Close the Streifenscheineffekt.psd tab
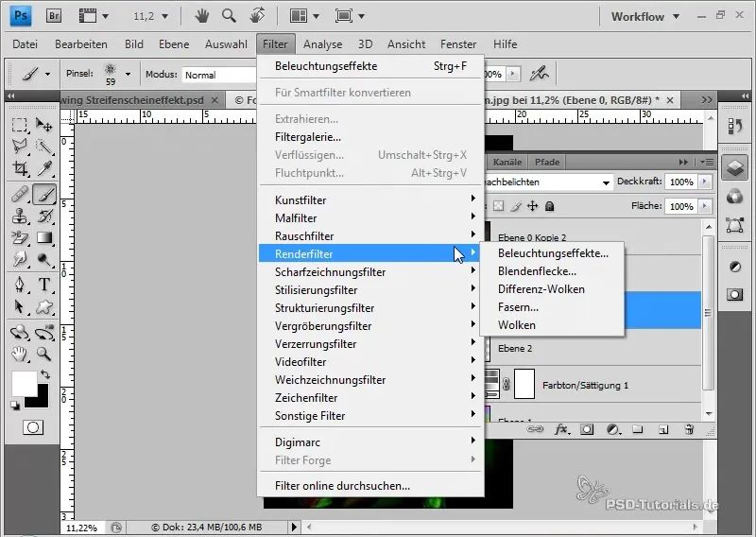The width and height of the screenshot is (756, 537). pyautogui.click(x=215, y=100)
